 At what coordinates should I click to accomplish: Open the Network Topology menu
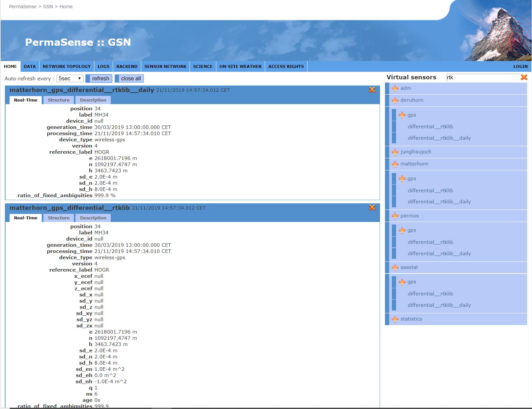[67, 67]
